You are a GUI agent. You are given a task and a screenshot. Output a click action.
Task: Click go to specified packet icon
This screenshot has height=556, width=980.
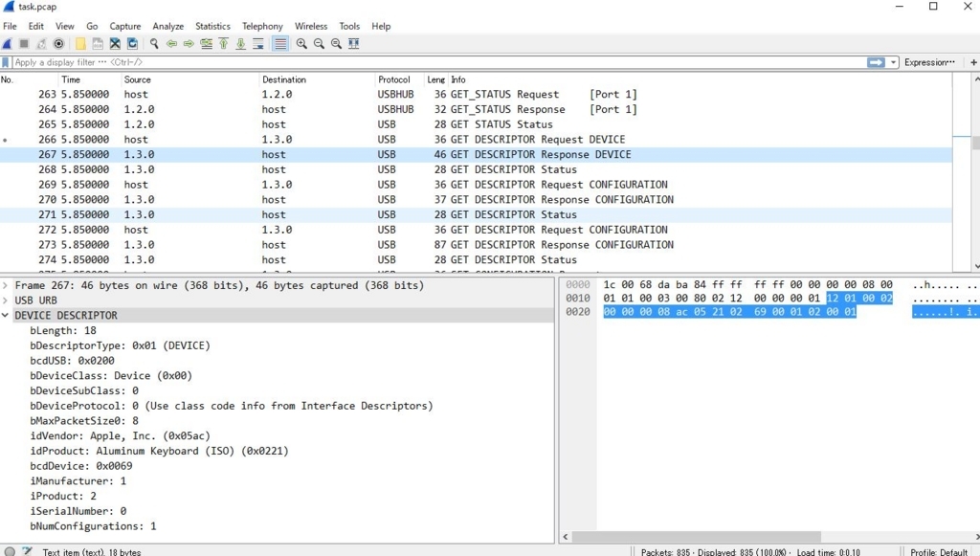(207, 44)
